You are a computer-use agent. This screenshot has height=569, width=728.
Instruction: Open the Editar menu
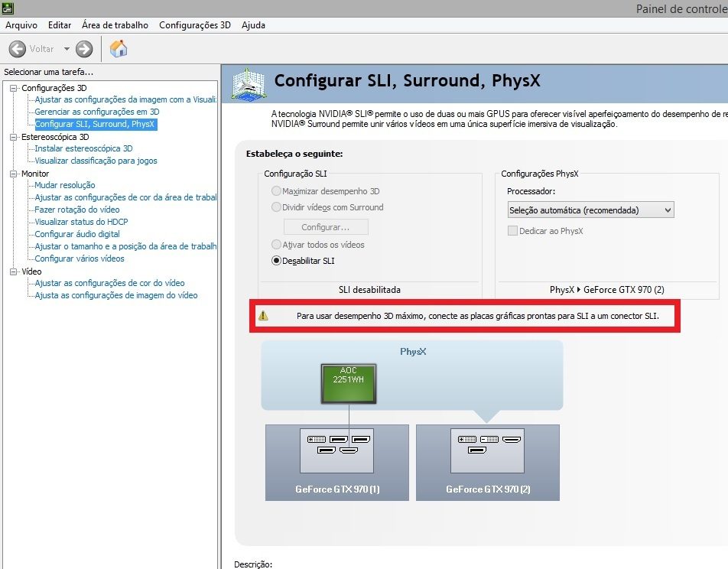click(x=60, y=25)
